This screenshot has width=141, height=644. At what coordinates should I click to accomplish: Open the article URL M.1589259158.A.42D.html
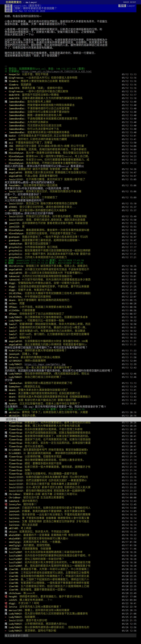tap(56, 71)
